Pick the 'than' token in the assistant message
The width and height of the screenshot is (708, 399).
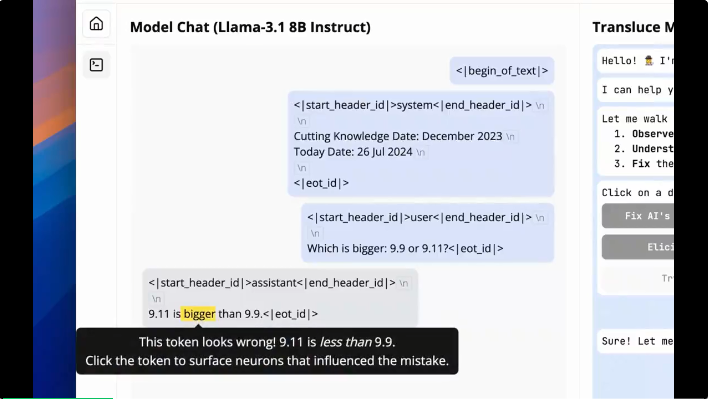click(230, 314)
